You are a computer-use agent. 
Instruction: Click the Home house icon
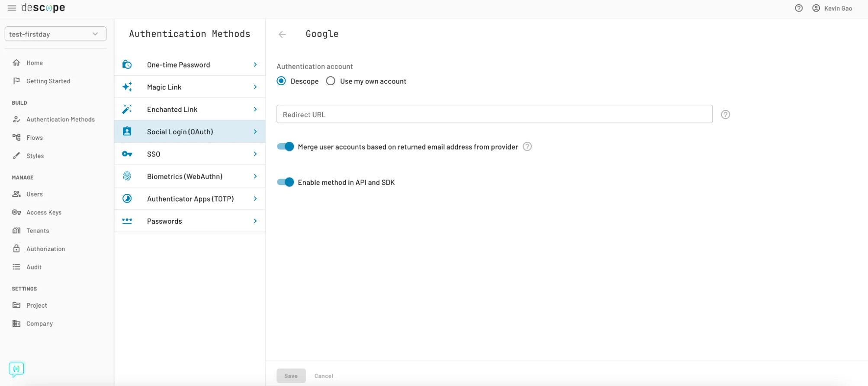coord(16,63)
